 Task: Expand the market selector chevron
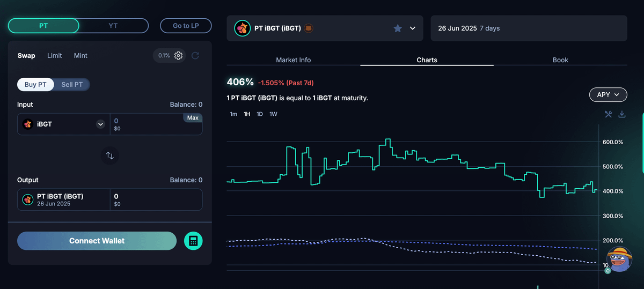413,28
